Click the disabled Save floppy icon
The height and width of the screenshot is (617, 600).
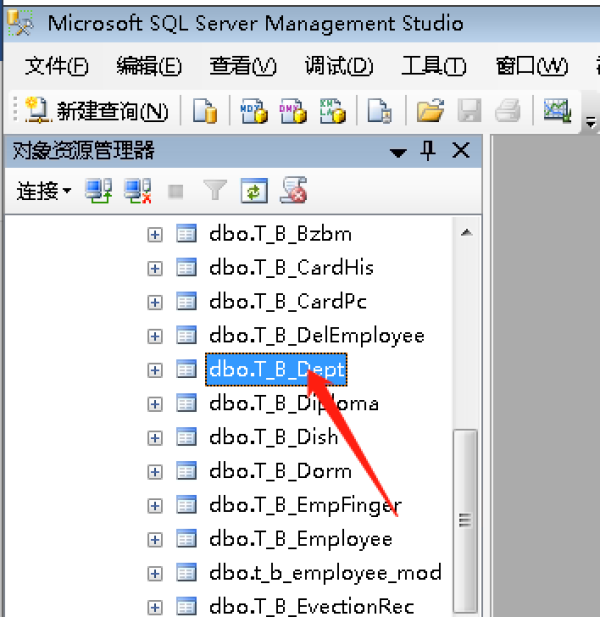coord(469,111)
